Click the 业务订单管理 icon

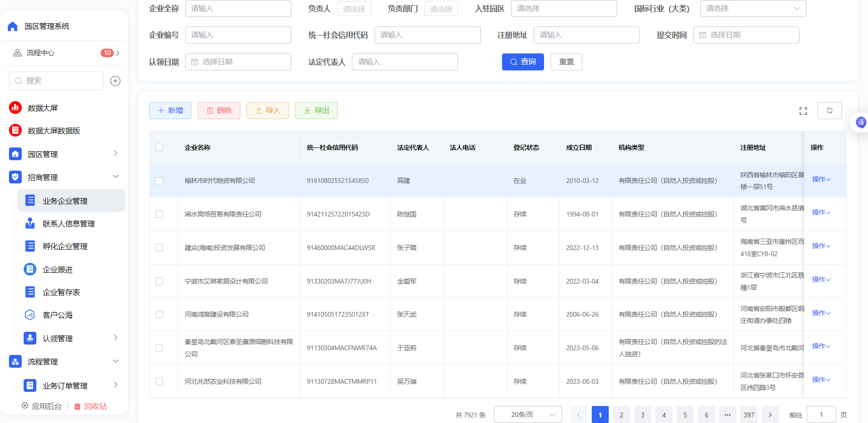(x=30, y=386)
